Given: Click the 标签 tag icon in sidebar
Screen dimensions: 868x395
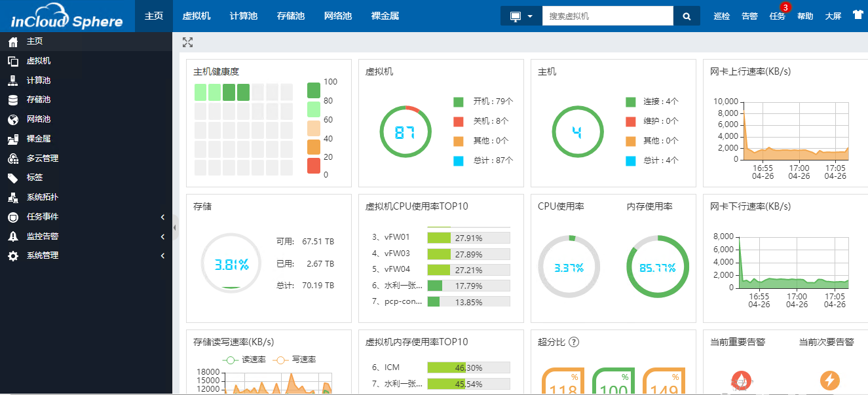Looking at the screenshot, I should tap(12, 178).
